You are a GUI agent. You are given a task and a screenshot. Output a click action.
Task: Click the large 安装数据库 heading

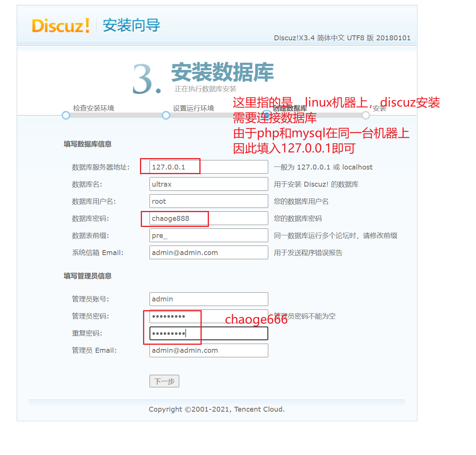(x=222, y=72)
